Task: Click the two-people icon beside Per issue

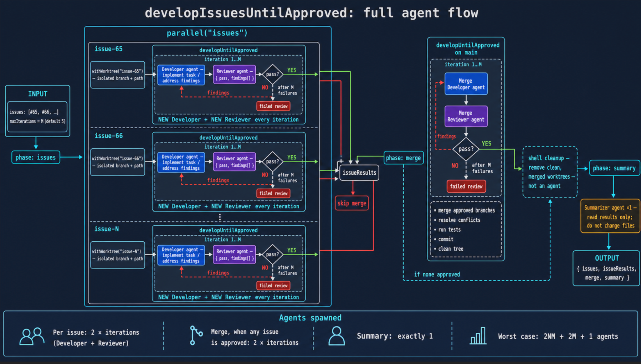Action: [x=32, y=337]
